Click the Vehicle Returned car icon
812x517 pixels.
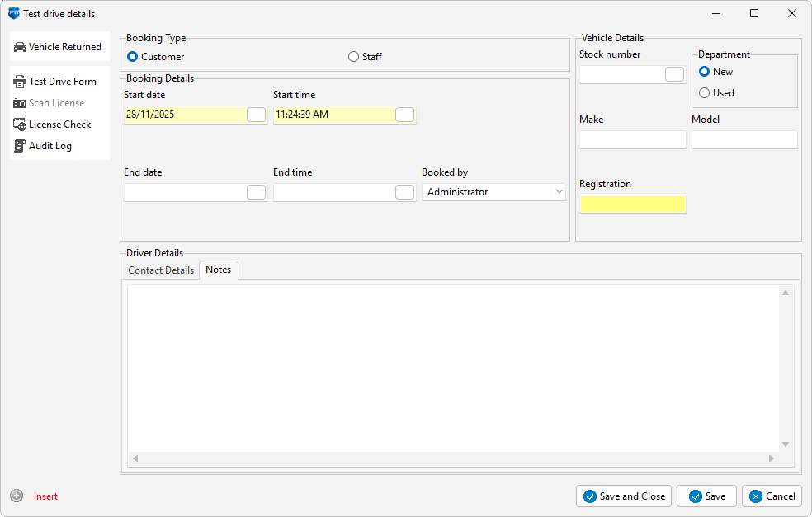20,47
